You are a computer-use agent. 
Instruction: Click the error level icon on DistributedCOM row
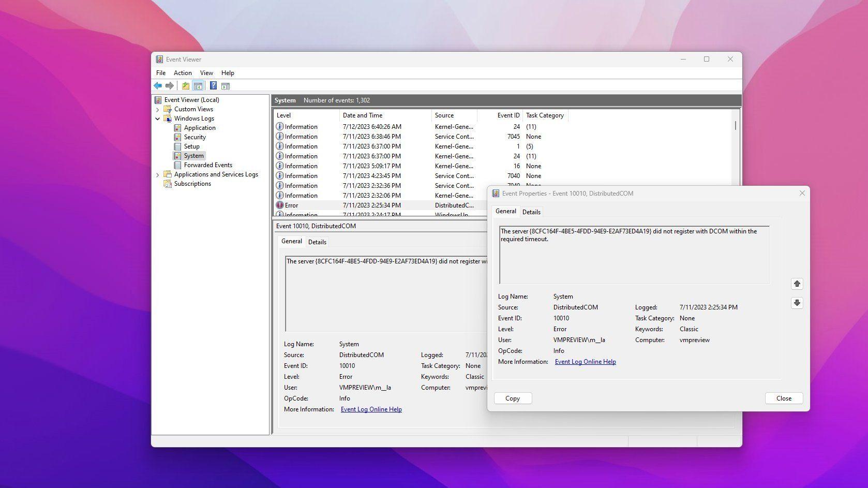point(280,205)
